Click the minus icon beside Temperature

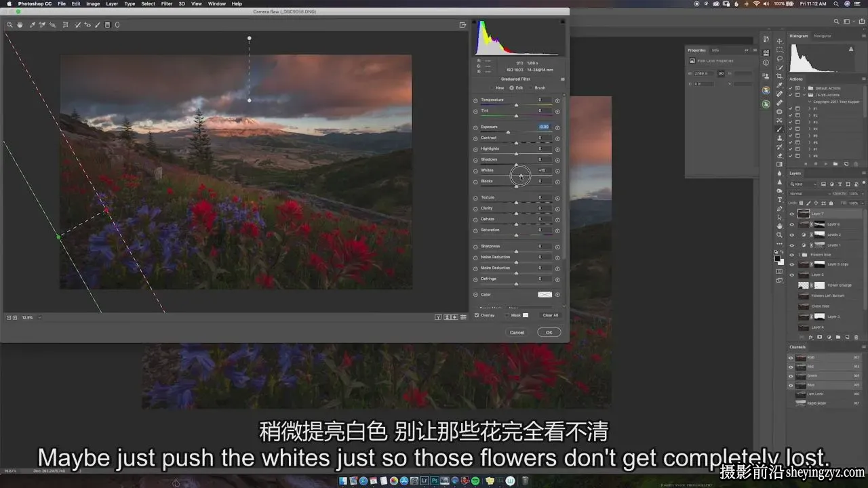(475, 100)
